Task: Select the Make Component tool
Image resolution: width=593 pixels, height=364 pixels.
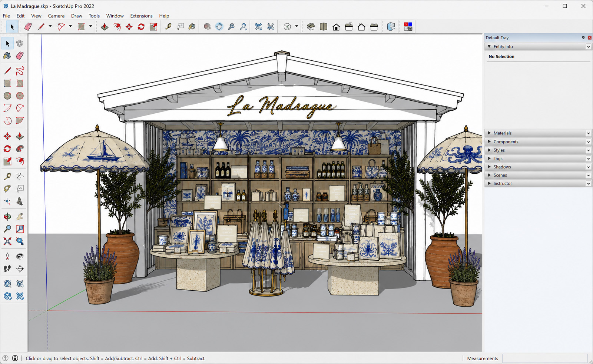Action: pyautogui.click(x=20, y=43)
